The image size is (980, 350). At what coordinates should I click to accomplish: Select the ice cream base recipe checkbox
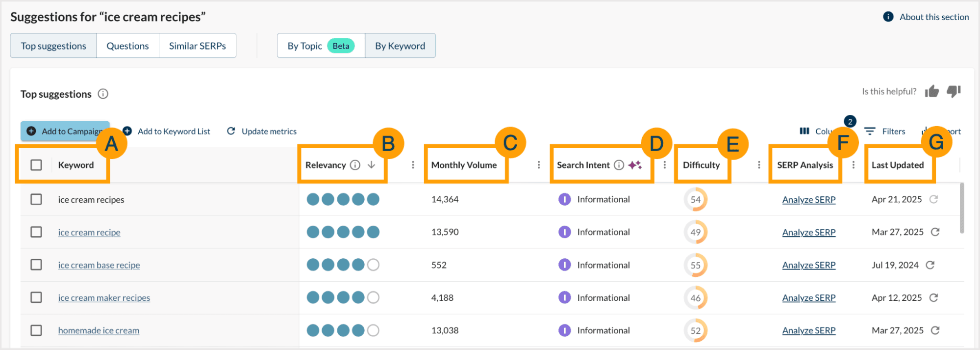pyautogui.click(x=36, y=265)
